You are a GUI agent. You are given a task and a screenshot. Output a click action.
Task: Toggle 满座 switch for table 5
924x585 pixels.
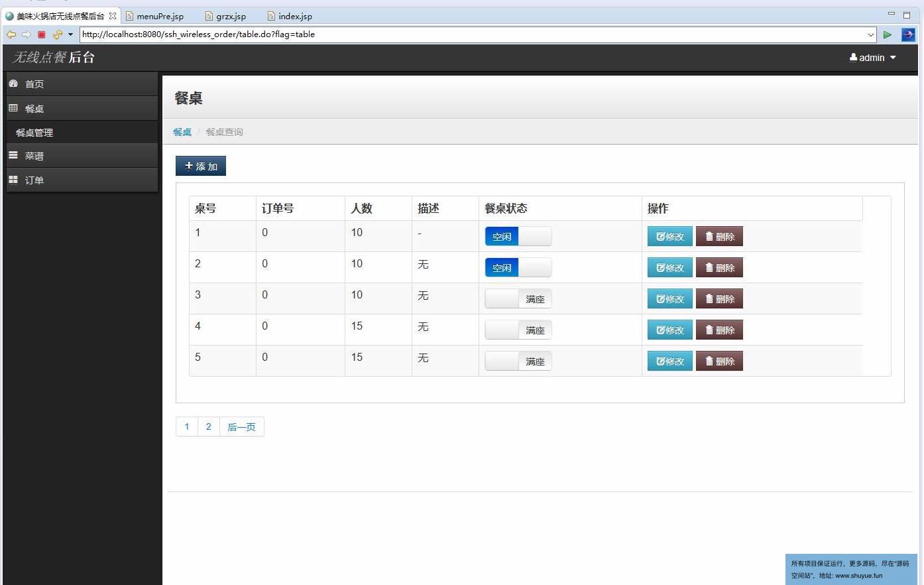click(518, 361)
